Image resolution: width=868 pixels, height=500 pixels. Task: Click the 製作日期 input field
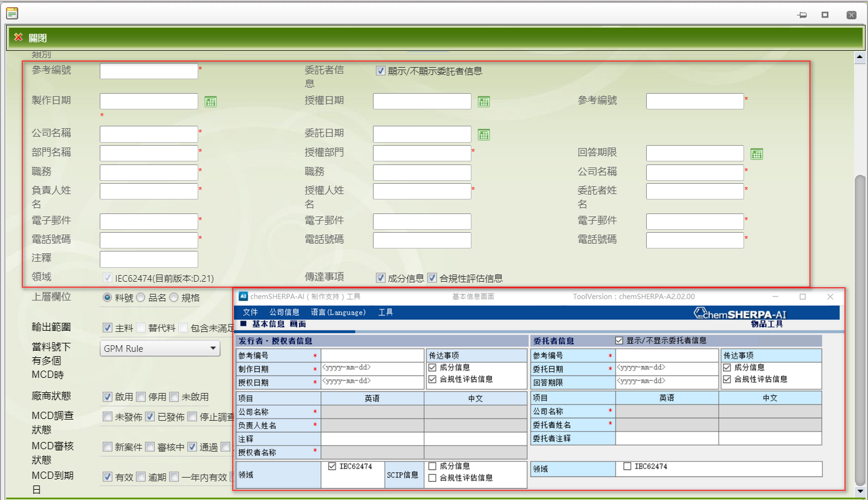(149, 102)
